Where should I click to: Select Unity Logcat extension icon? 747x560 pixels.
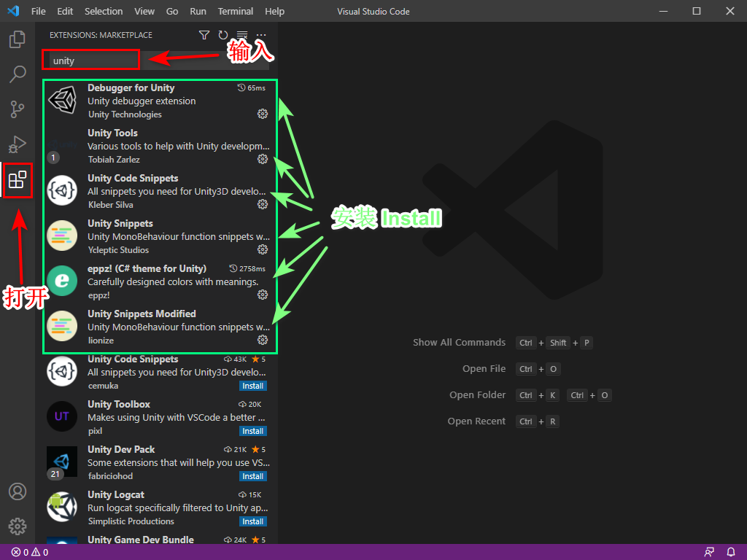point(62,507)
